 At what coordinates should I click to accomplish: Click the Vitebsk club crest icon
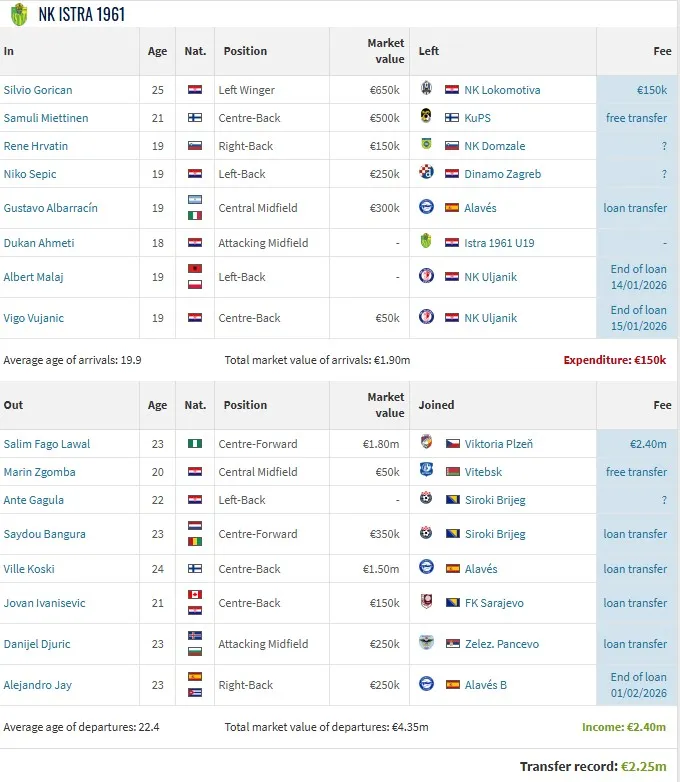pos(428,472)
